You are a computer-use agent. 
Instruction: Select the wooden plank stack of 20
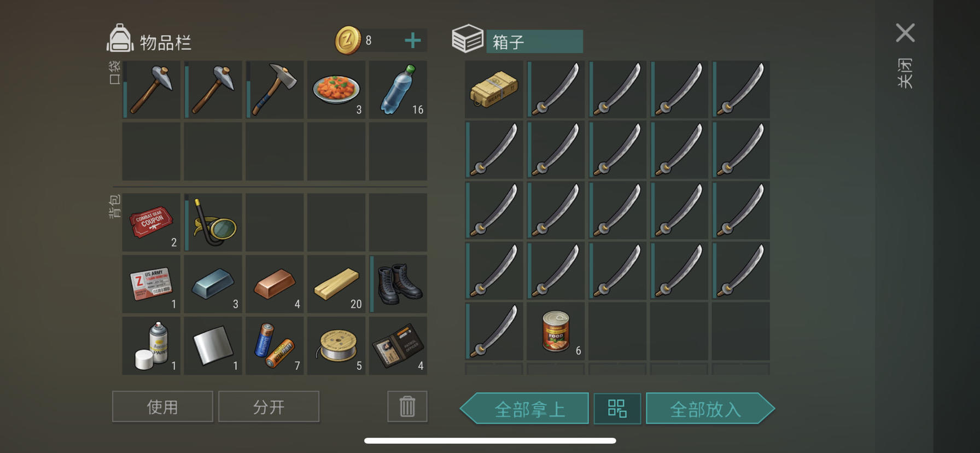coord(336,284)
